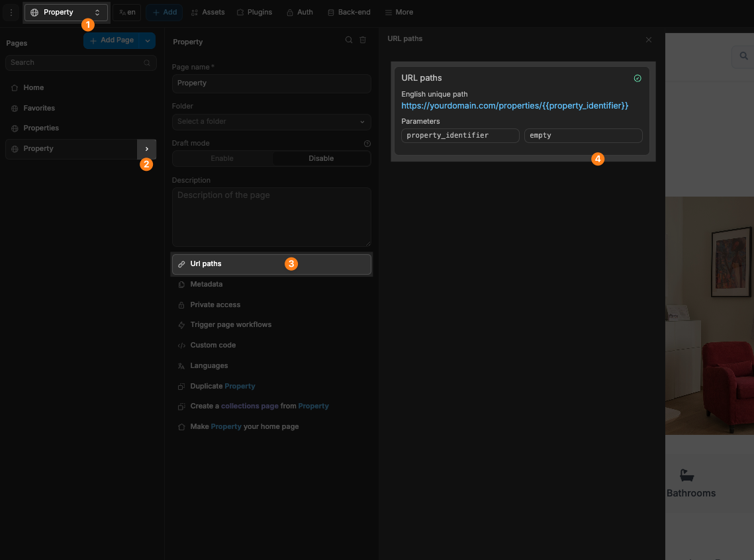Select Disable for Draft mode
The image size is (754, 560).
pyautogui.click(x=321, y=159)
